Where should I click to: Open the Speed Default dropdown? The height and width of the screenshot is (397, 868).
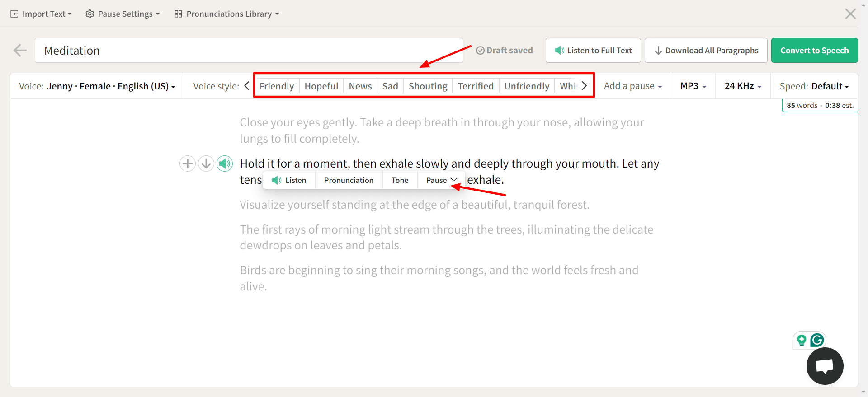[x=814, y=86]
